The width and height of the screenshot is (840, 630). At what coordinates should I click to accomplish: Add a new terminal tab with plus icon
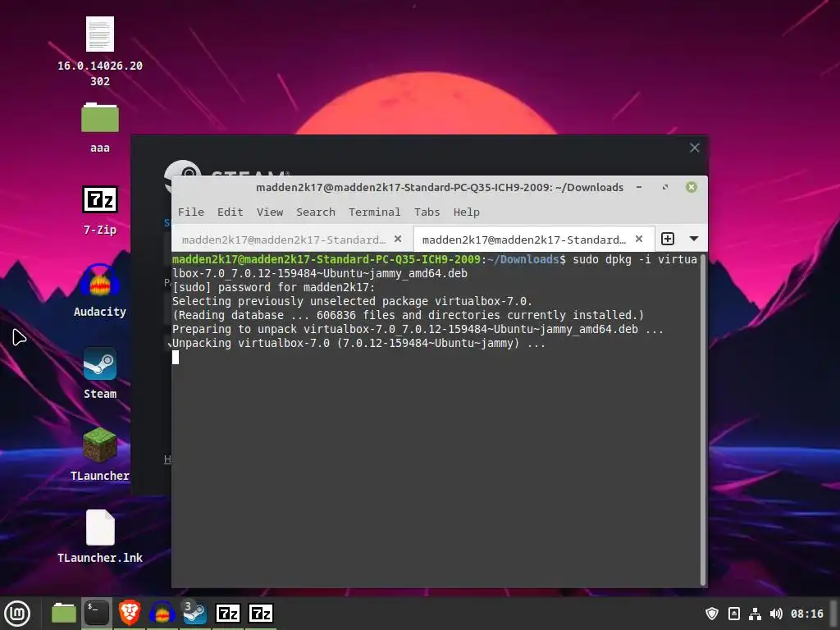click(x=668, y=239)
